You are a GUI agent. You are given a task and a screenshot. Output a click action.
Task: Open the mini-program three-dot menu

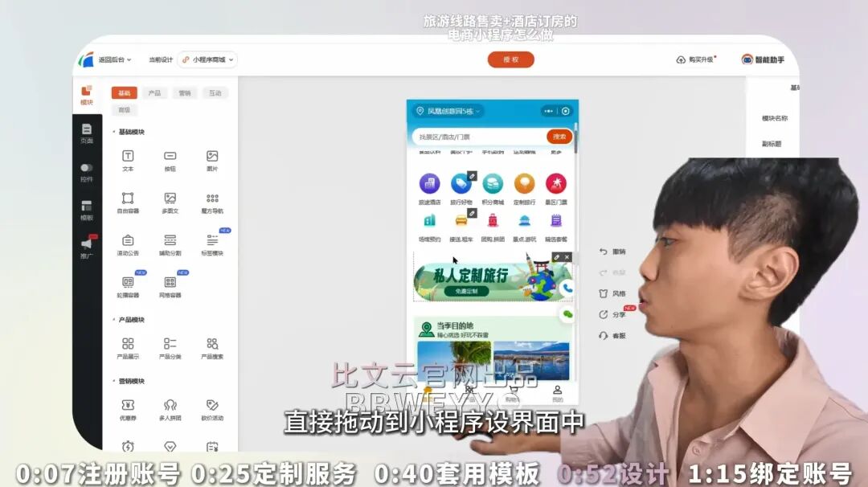click(x=549, y=111)
